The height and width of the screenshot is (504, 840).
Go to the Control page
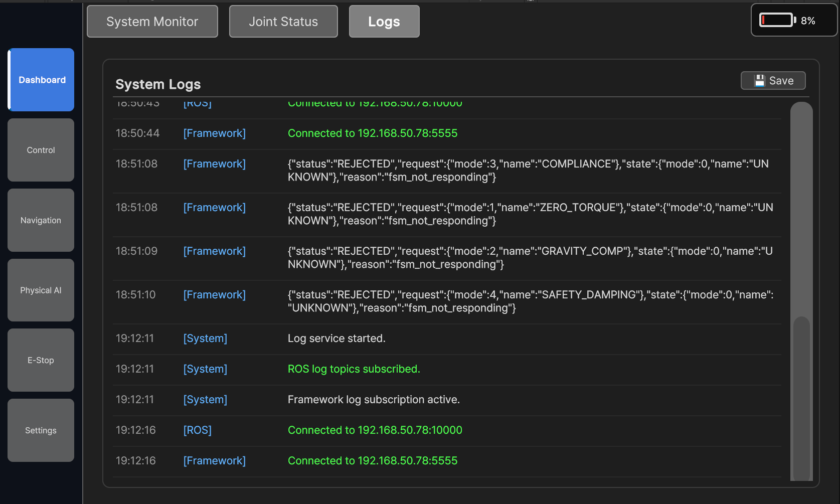coord(41,150)
